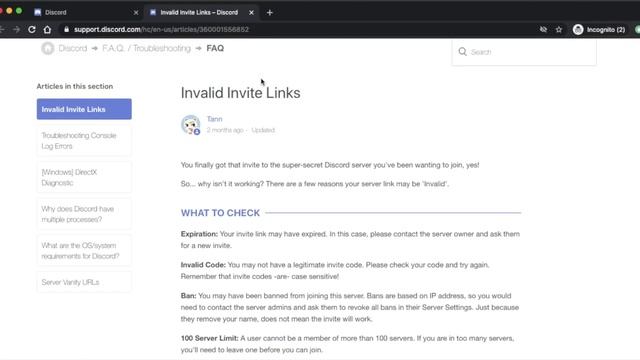Click the 100 Server Limit: label text

click(209, 338)
